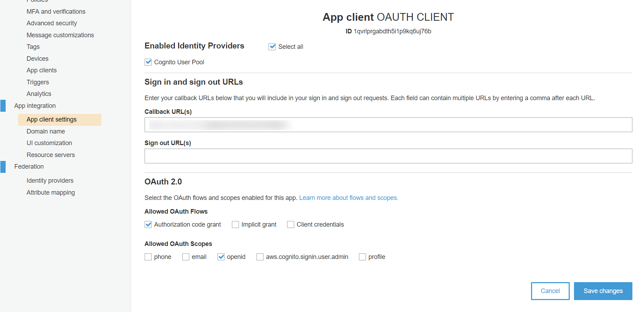Image resolution: width=644 pixels, height=312 pixels.
Task: Open Advanced security settings
Action: pos(52,23)
